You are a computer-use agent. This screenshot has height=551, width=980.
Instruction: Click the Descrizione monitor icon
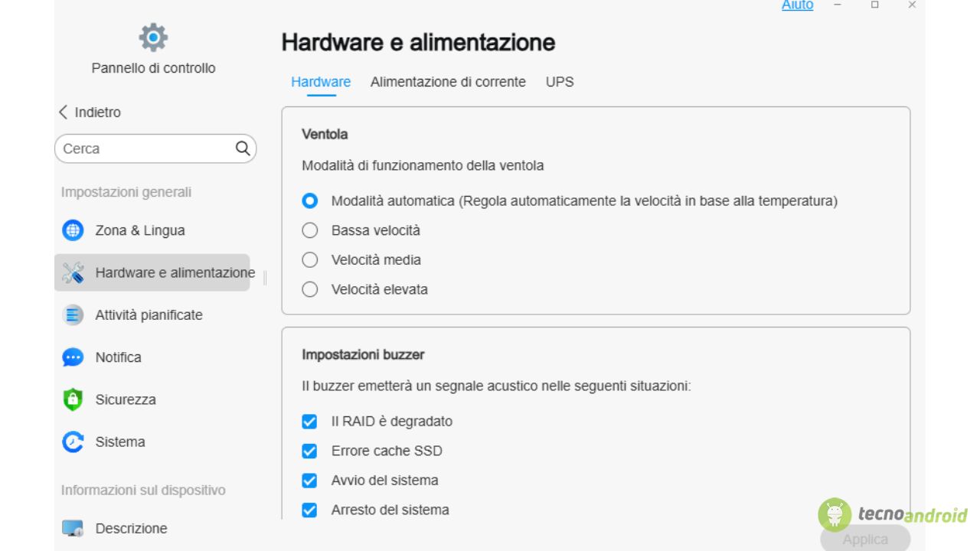click(x=73, y=528)
